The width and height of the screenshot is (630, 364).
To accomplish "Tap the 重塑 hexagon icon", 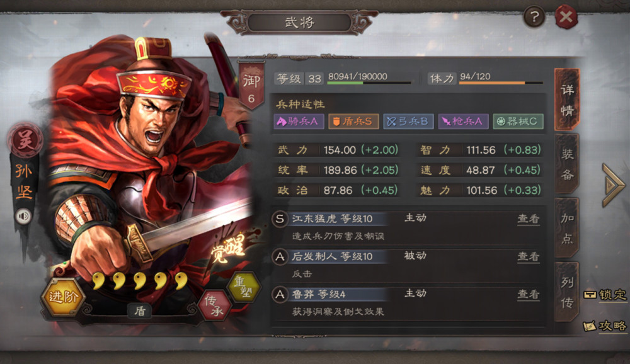I will pos(243,287).
